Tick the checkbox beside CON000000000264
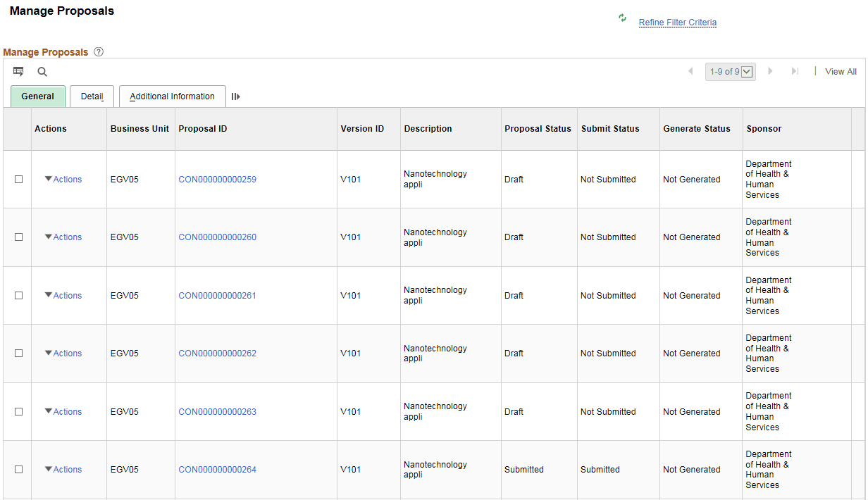868x500 pixels. (18, 469)
